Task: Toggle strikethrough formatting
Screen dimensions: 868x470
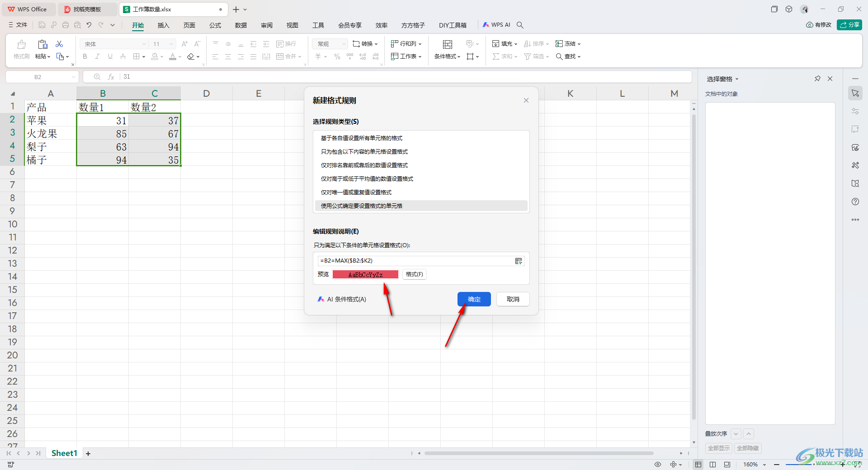Action: [123, 56]
